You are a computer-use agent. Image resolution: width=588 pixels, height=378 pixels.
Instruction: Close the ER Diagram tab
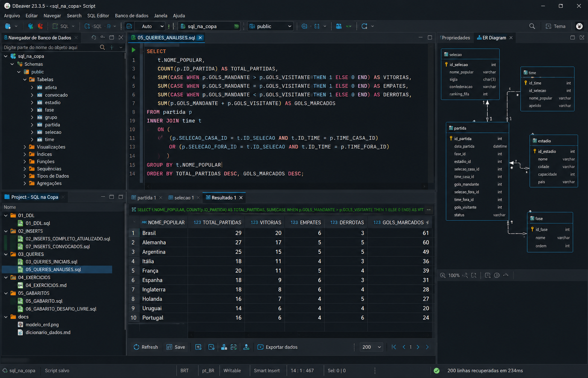pos(511,38)
